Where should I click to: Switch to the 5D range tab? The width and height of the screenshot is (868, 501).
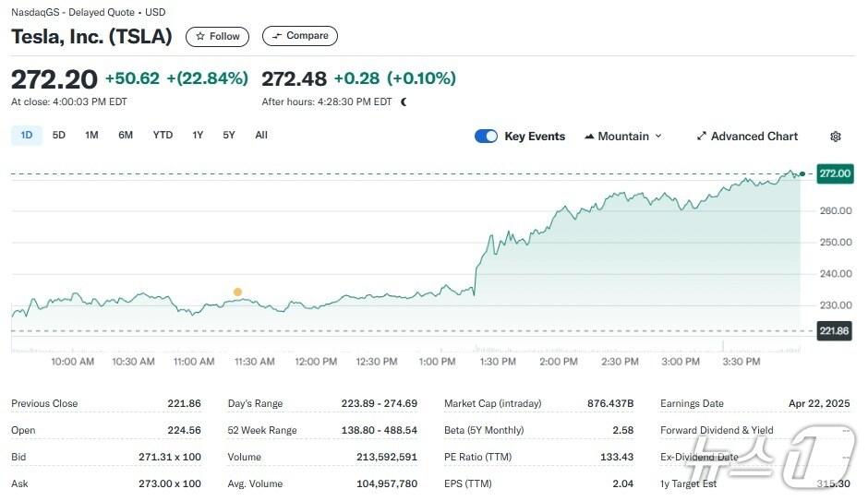59,136
